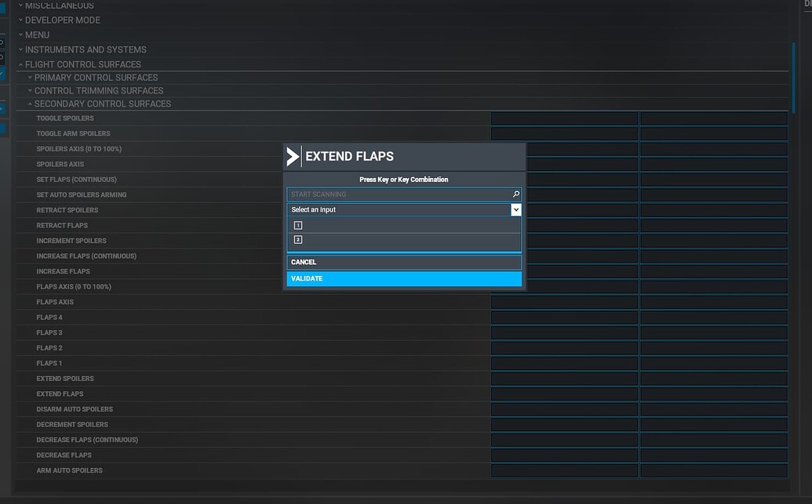Screen dimensions: 812x504
Task: Collapse Secondary Control Surfaces subsection
Action: 102,104
